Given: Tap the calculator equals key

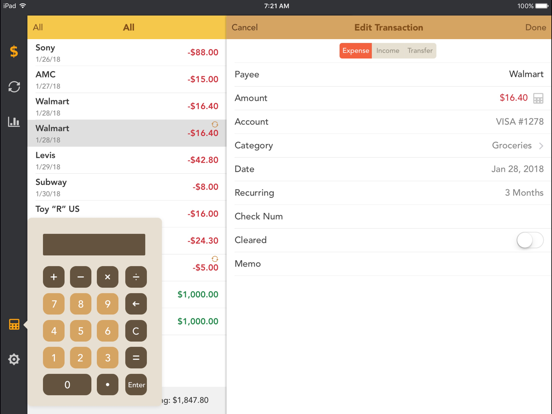Looking at the screenshot, I should (x=136, y=358).
